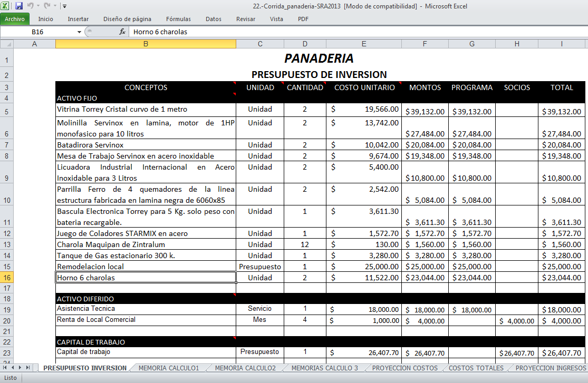Go to the last sheet tab arrow
The height and width of the screenshot is (383, 588).
[x=27, y=368]
